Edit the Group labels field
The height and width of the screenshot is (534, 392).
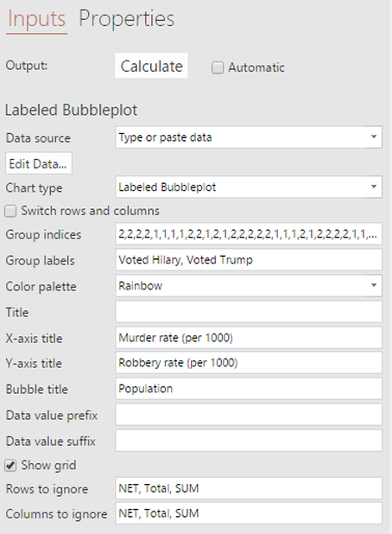[x=249, y=260]
